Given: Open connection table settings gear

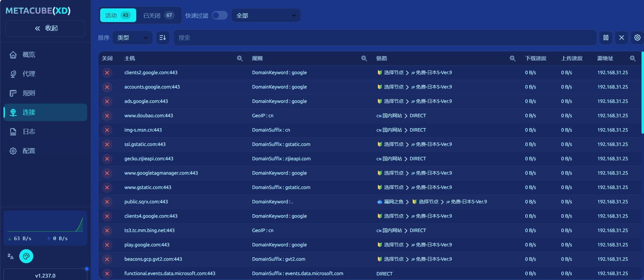Looking at the screenshot, I should click(637, 37).
